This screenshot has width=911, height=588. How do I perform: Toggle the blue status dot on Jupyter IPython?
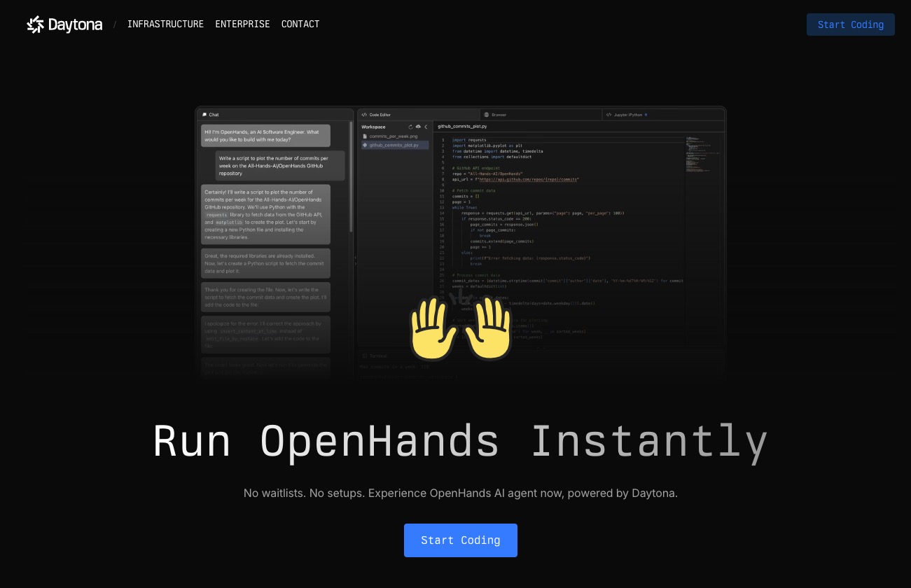click(x=646, y=114)
